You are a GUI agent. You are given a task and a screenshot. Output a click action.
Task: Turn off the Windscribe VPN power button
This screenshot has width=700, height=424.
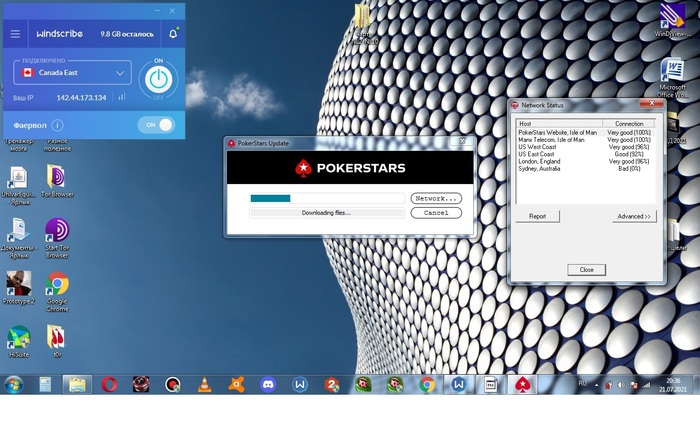(158, 80)
